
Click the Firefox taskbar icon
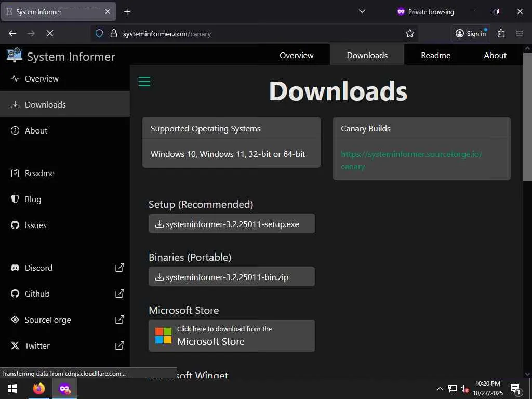[38, 389]
